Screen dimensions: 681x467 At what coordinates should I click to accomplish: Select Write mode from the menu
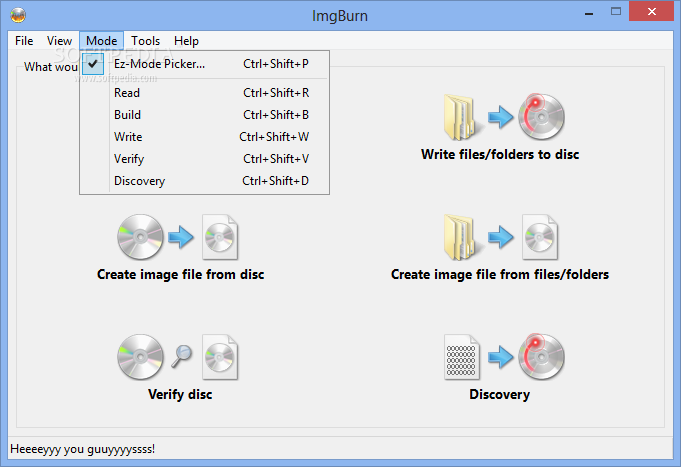(x=205, y=137)
